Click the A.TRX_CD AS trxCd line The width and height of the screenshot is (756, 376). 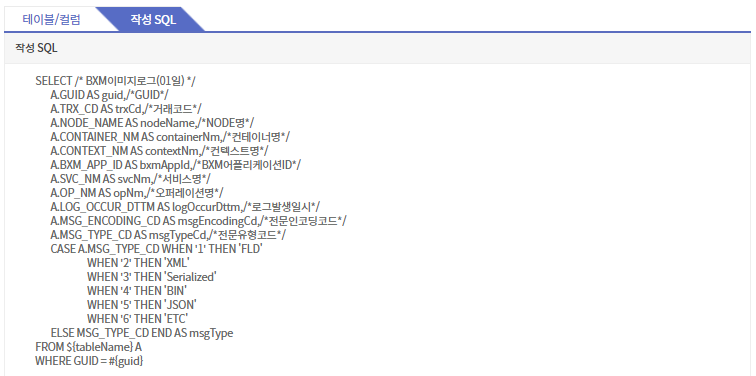pos(126,109)
